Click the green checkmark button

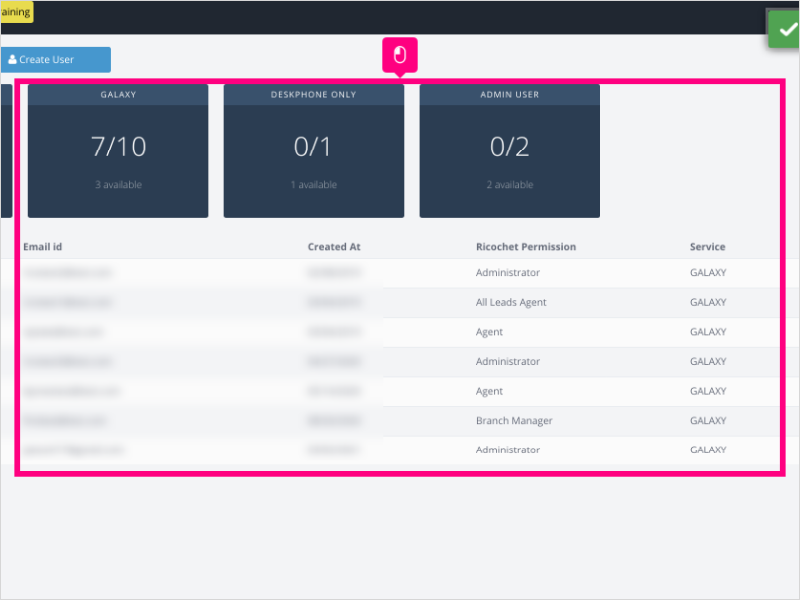click(x=784, y=30)
